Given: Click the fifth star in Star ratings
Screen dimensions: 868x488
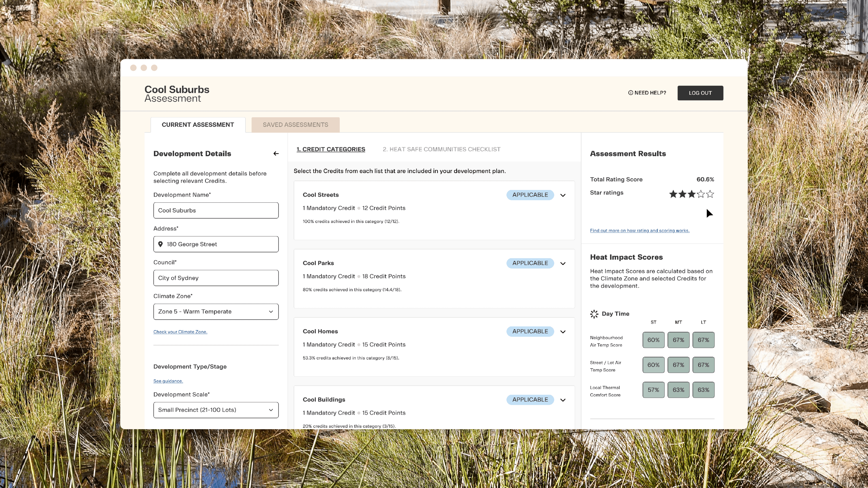Looking at the screenshot, I should coord(710,194).
